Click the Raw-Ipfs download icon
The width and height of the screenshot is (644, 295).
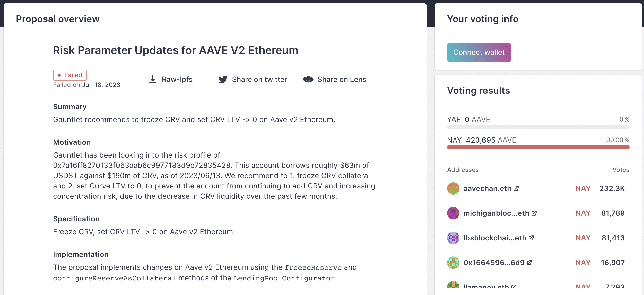[x=153, y=79]
